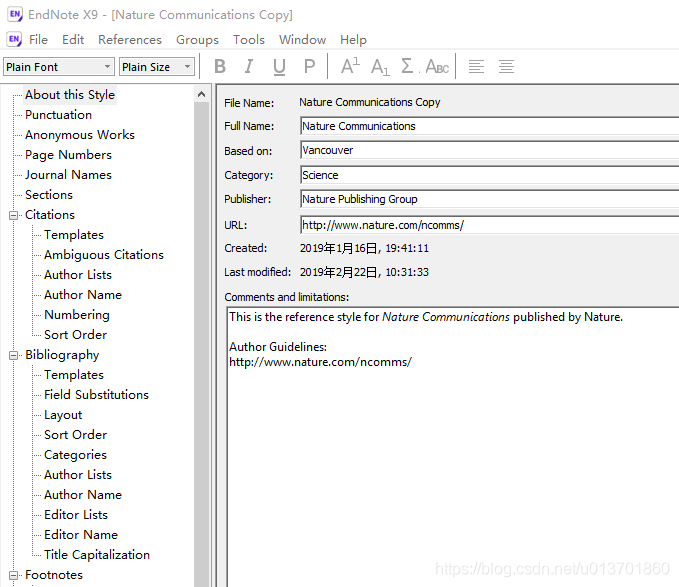This screenshot has height=587, width=679.
Task: Open Editor Lists settings
Action: click(76, 515)
